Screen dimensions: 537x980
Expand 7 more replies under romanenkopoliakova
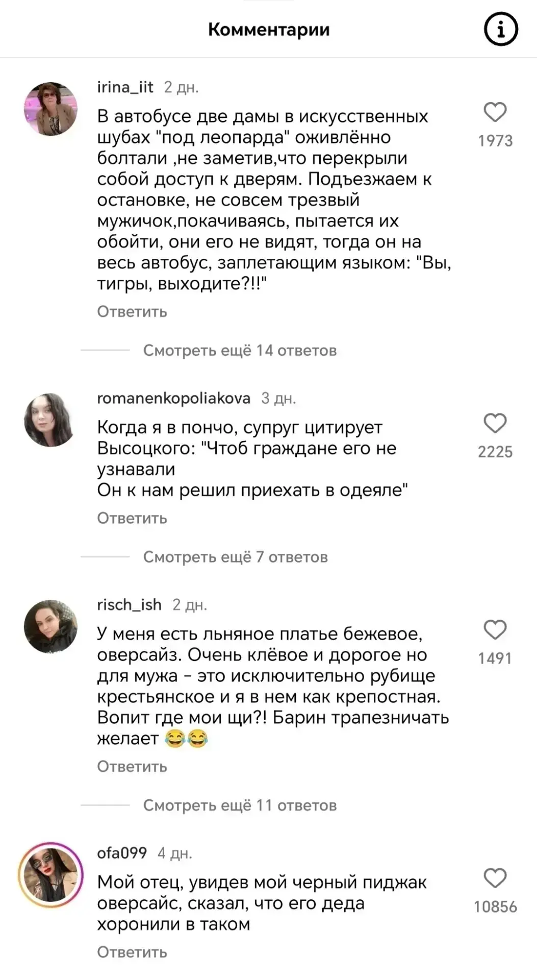[x=235, y=557]
